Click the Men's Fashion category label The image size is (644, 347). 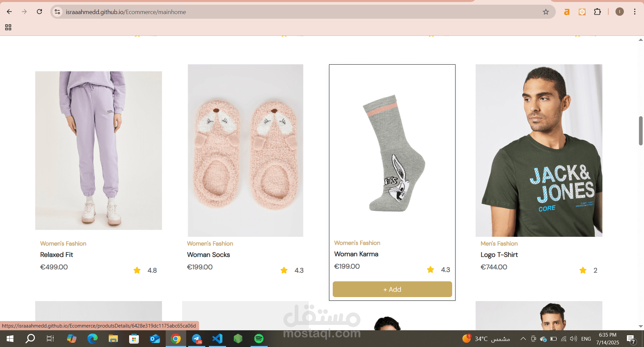point(499,244)
